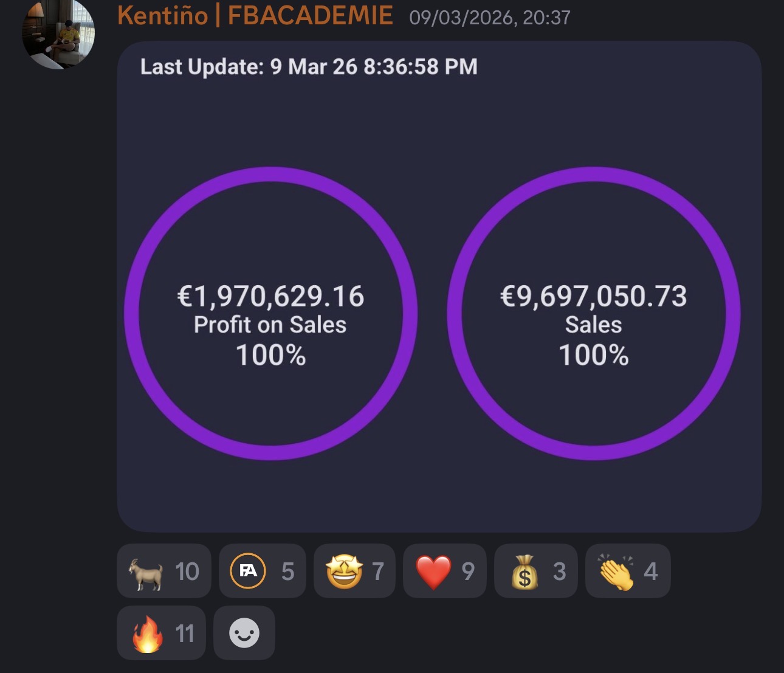Click the purple Profit on Sales ring
This screenshot has height=673, width=784.
(x=271, y=175)
